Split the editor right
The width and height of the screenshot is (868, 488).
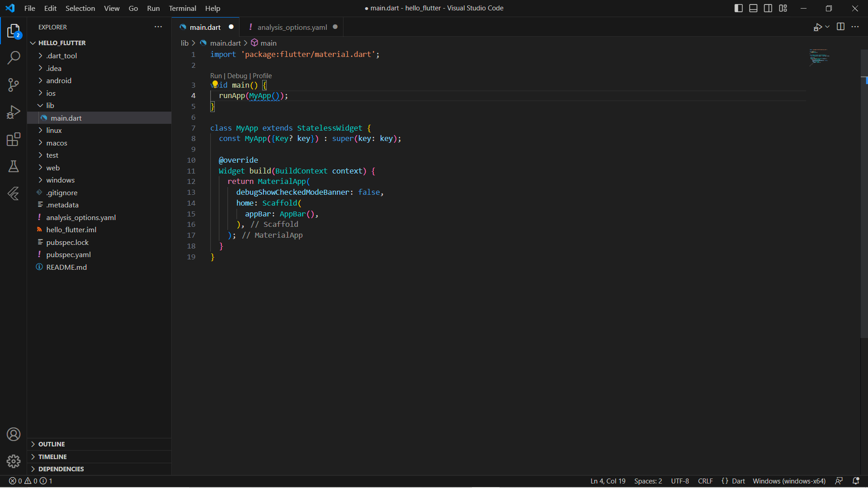coord(840,27)
